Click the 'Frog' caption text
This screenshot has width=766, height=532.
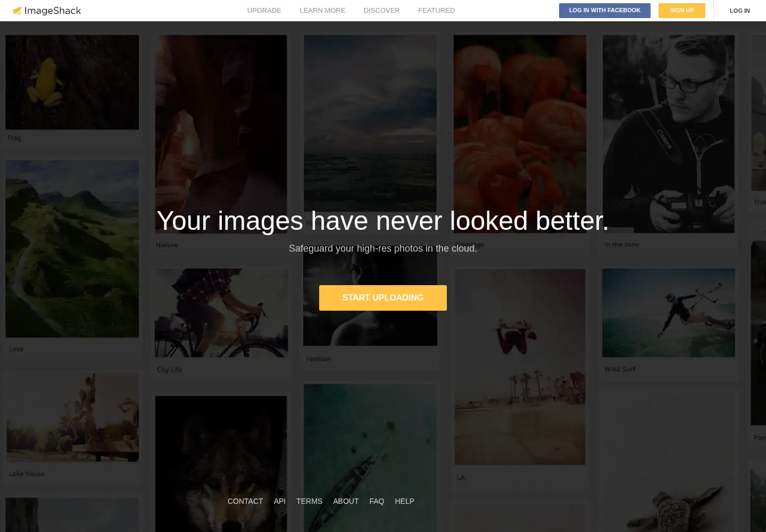point(14,138)
